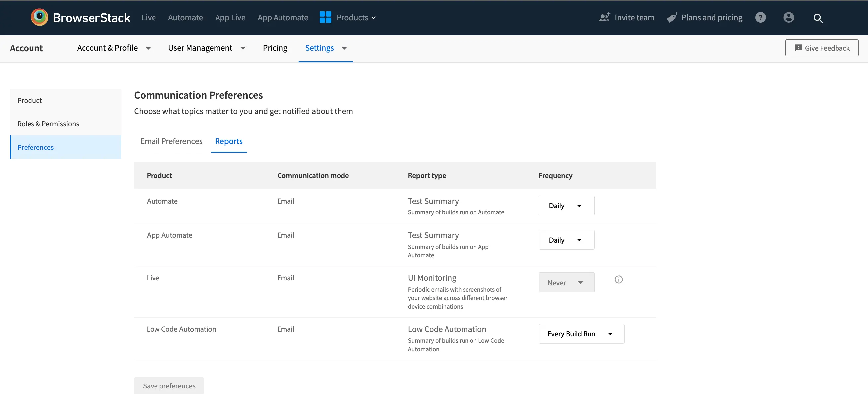The image size is (868, 415).
Task: Open Automate frequency Daily dropdown
Action: pos(566,206)
